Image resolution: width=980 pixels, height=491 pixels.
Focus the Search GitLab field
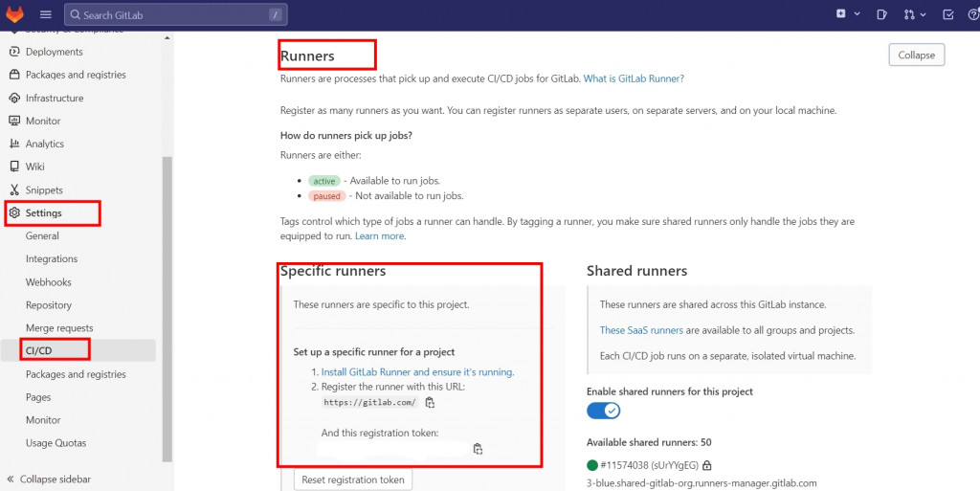[x=176, y=14]
